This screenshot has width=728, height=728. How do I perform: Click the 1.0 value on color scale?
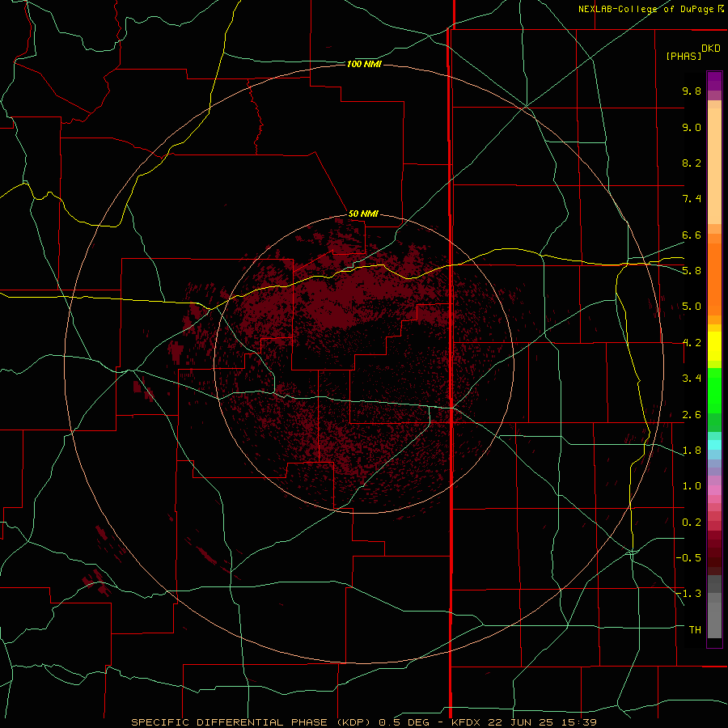[x=692, y=486]
